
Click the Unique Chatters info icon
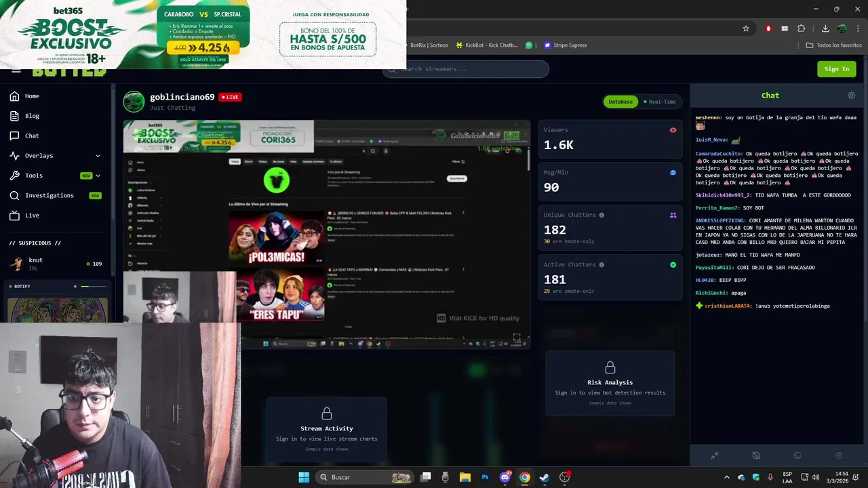click(x=602, y=215)
